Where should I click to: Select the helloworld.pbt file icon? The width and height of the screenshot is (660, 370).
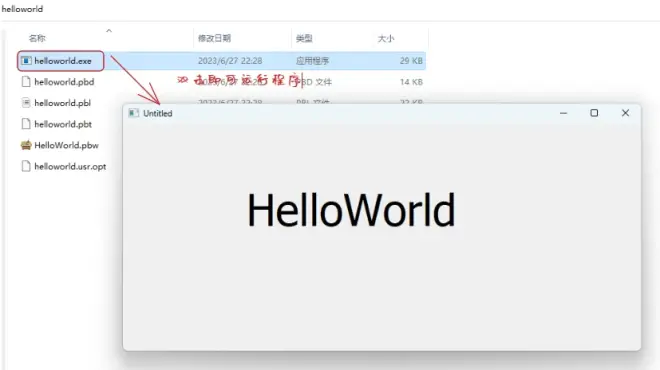coord(26,124)
